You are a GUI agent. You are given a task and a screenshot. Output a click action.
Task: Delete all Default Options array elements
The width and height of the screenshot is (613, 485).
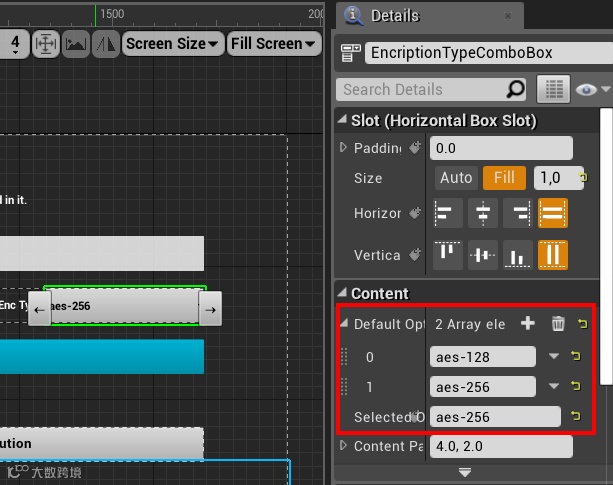click(x=558, y=324)
